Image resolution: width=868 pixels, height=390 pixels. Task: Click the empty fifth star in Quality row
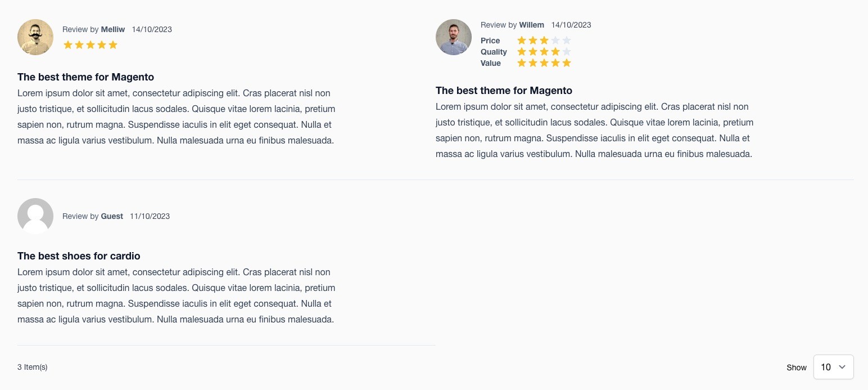(567, 52)
